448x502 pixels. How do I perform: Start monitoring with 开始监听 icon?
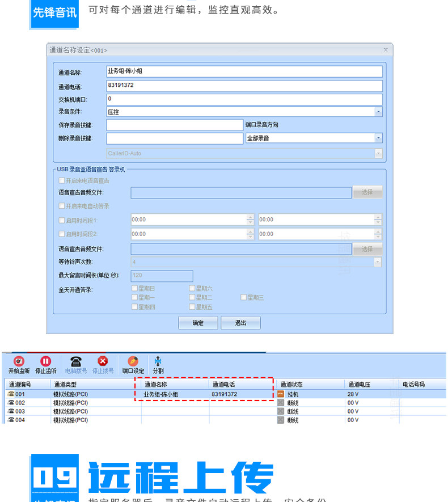pyautogui.click(x=19, y=361)
